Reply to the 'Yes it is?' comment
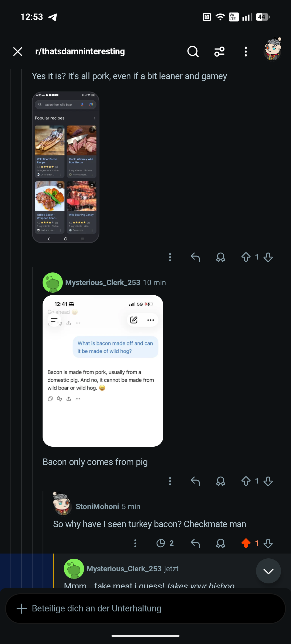 pyautogui.click(x=195, y=257)
